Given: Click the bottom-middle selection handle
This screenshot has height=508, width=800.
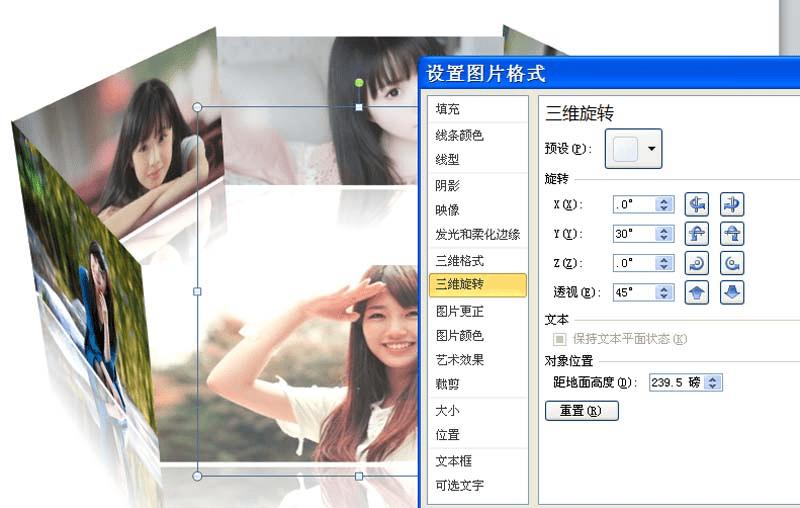Looking at the screenshot, I should [359, 476].
